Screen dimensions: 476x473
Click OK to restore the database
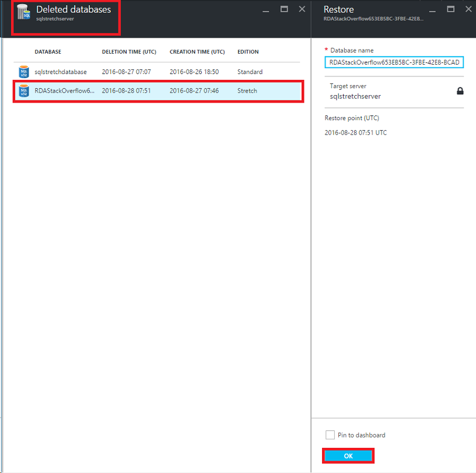348,456
